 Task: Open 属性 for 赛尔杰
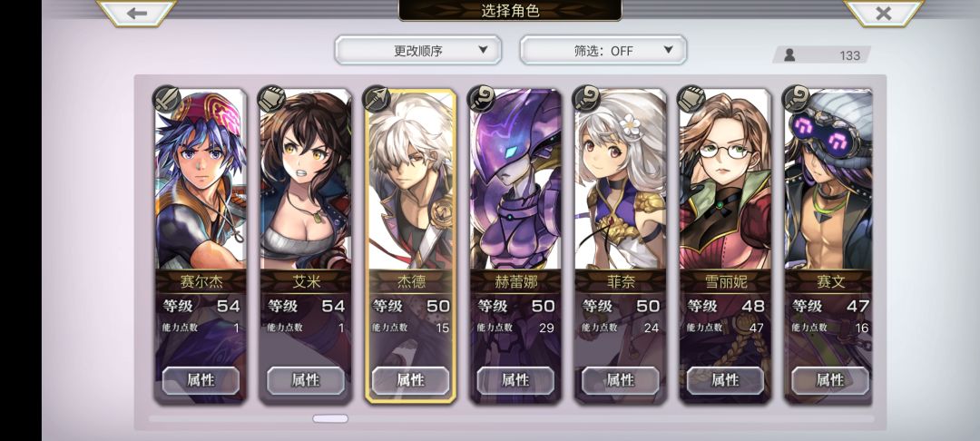click(201, 380)
